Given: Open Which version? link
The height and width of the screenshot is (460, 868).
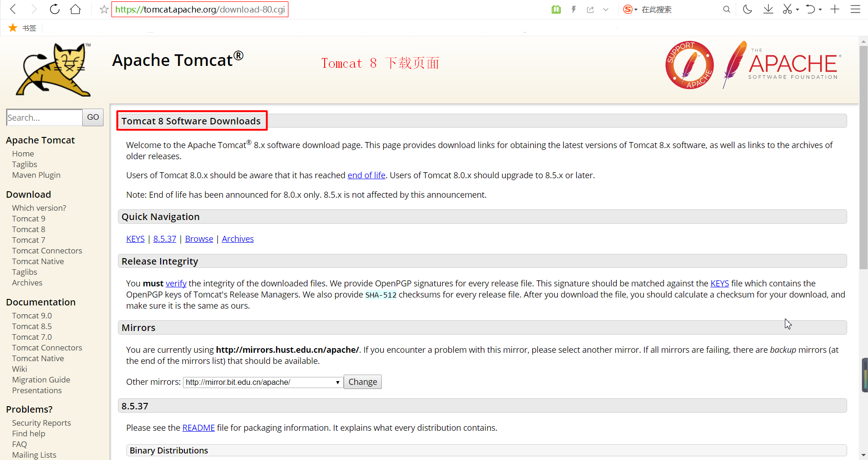Looking at the screenshot, I should pyautogui.click(x=39, y=208).
